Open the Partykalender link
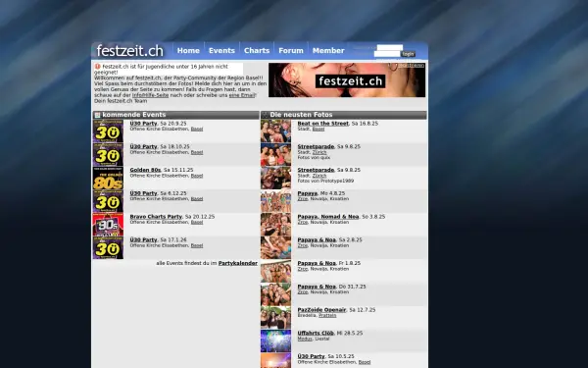588x368 pixels. click(238, 263)
